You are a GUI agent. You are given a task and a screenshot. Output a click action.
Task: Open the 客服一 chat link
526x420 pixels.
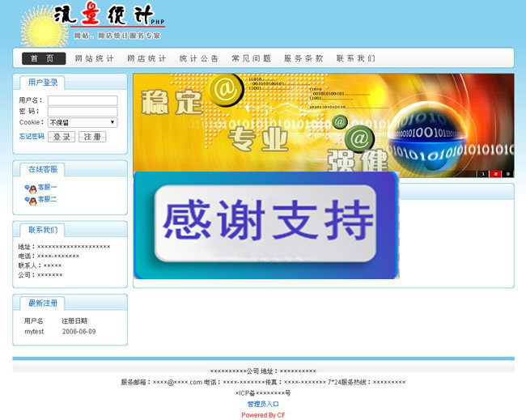(47, 187)
